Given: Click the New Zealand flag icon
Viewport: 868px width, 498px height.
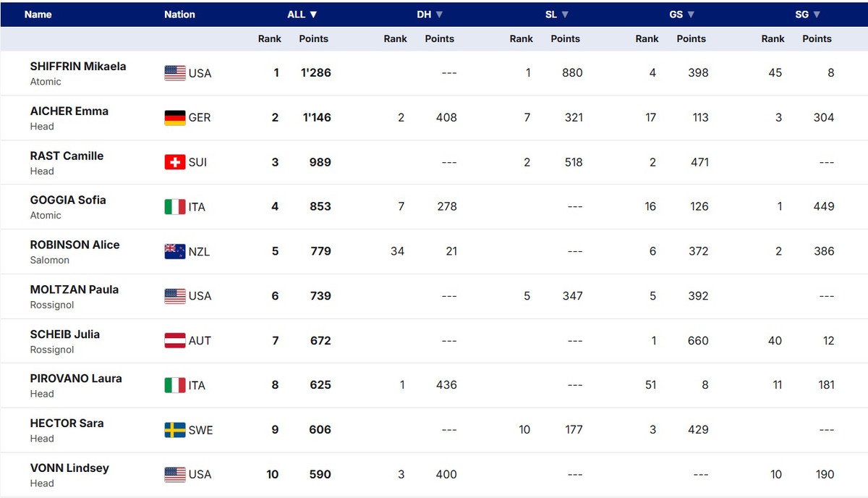Looking at the screenshot, I should (x=175, y=251).
